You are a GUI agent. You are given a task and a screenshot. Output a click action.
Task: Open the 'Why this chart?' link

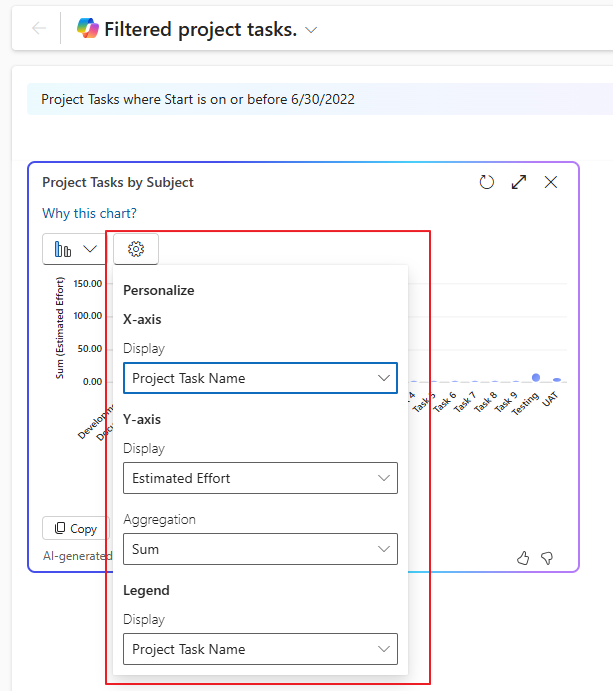[x=89, y=213]
